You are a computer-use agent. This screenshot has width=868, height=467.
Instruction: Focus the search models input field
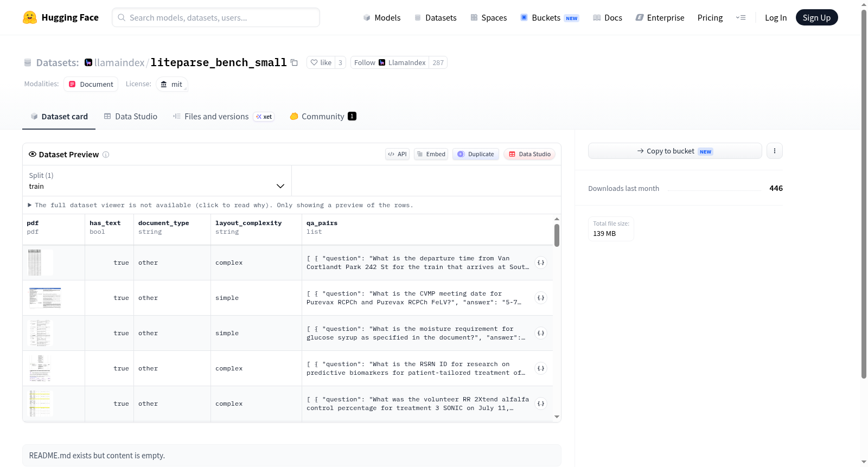point(216,17)
